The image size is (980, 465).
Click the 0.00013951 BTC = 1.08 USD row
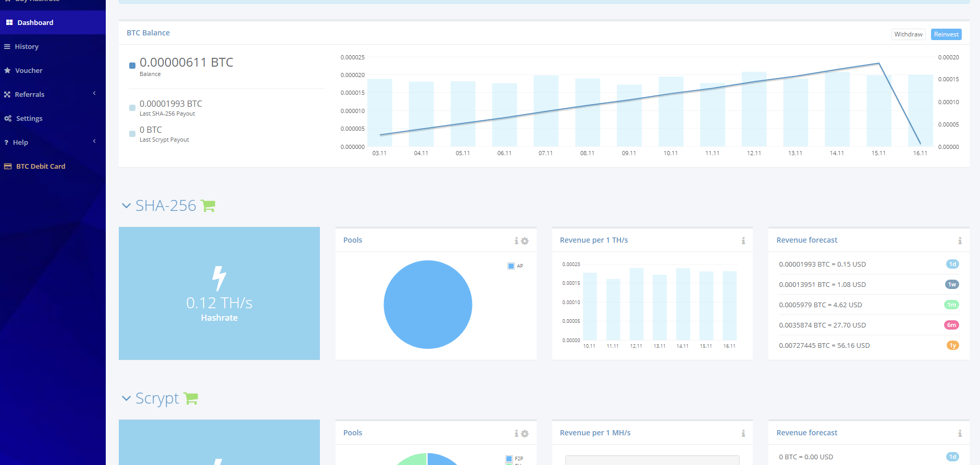(869, 284)
